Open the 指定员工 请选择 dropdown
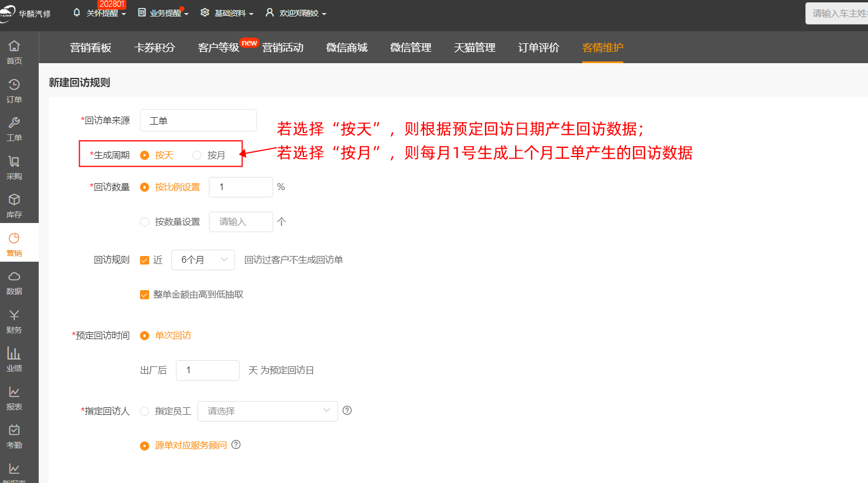868x483 pixels. 268,411
